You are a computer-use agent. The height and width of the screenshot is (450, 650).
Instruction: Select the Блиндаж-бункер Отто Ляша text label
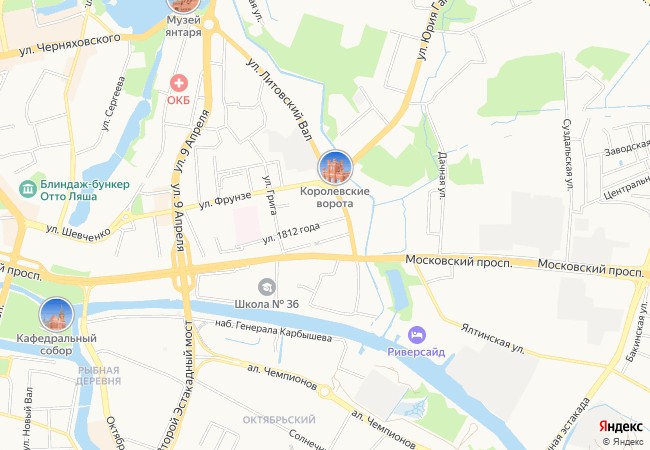tap(85, 190)
